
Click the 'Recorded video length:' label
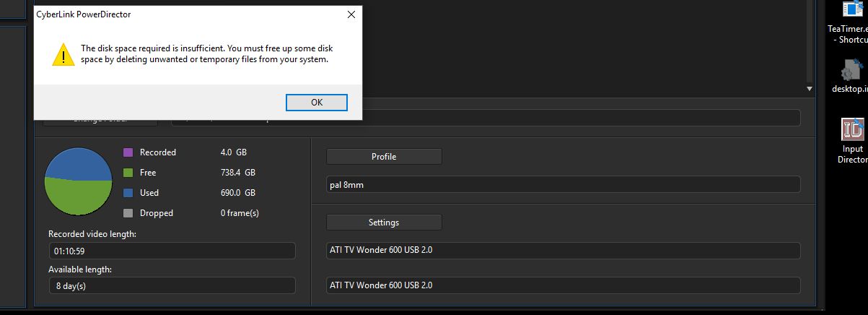point(92,234)
